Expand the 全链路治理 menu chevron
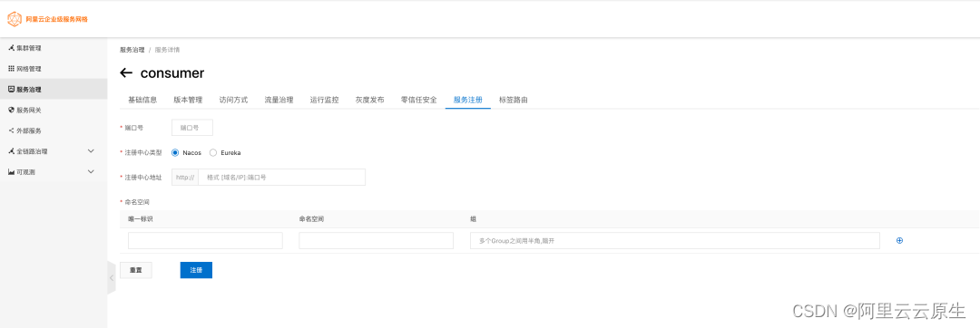This screenshot has width=980, height=328. pyautogui.click(x=91, y=151)
